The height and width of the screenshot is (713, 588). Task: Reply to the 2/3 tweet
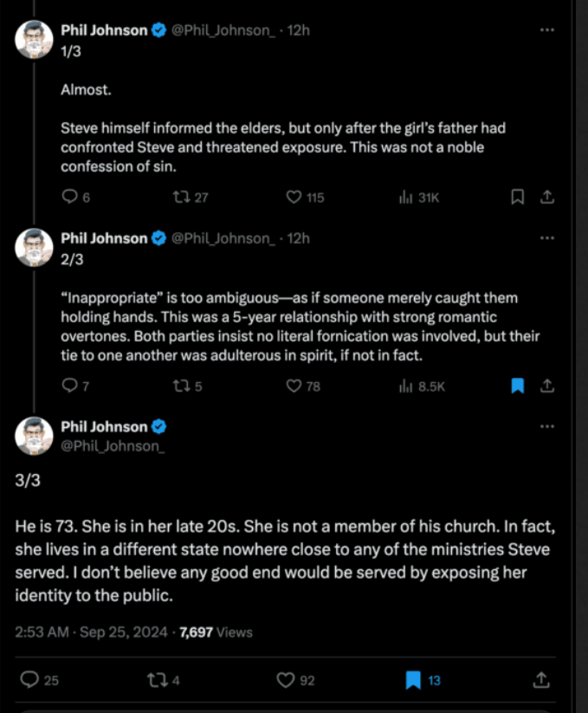pyautogui.click(x=70, y=386)
